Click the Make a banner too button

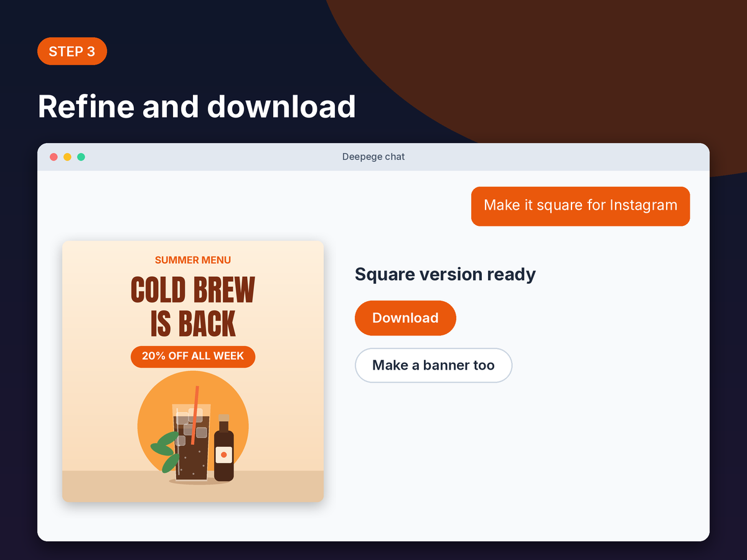coord(433,365)
